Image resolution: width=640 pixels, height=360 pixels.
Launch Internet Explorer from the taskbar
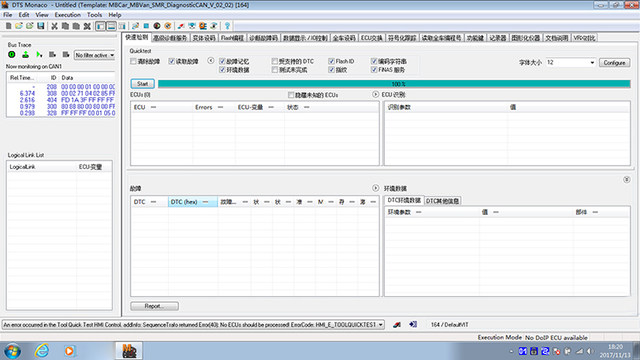click(42, 351)
